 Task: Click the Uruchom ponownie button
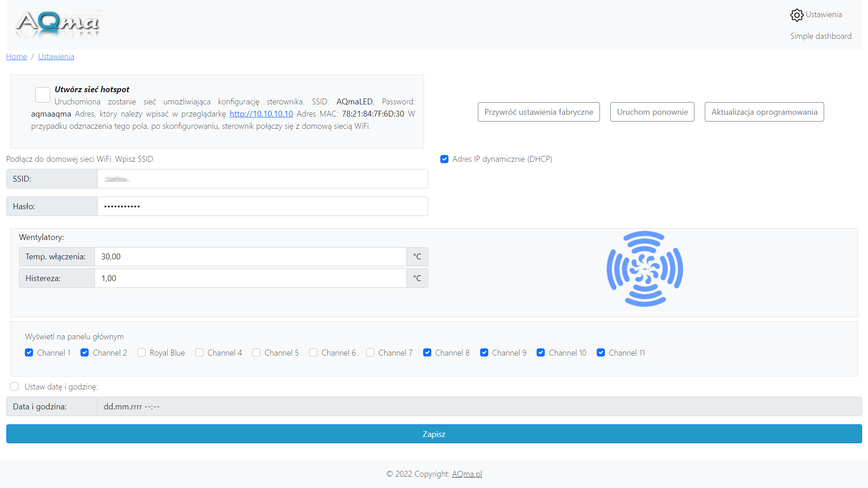pos(652,112)
